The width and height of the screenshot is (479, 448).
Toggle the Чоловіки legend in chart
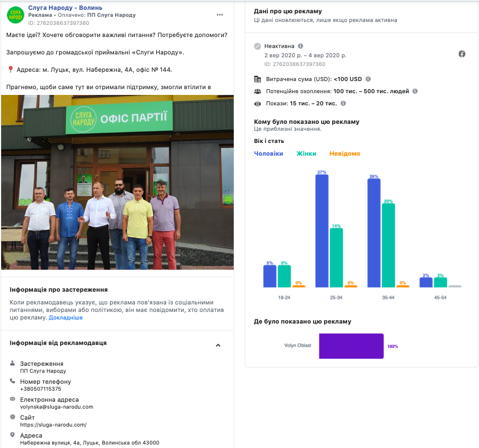[268, 153]
